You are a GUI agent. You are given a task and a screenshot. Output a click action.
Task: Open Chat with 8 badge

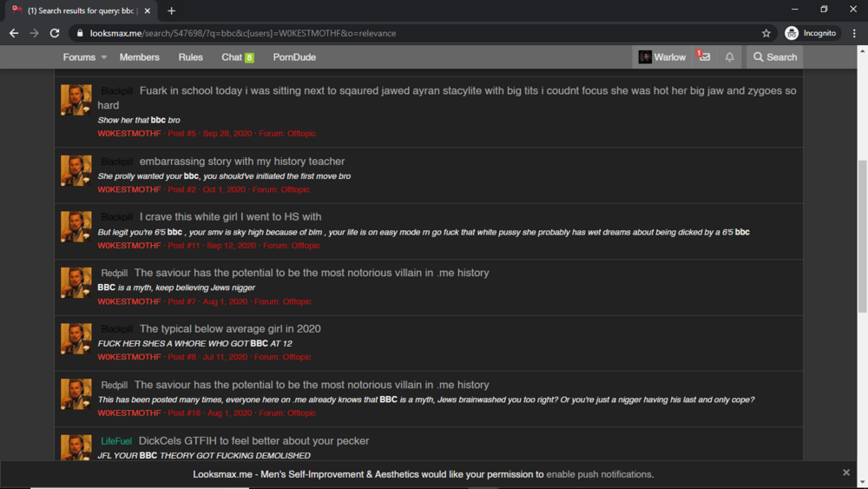coord(238,57)
